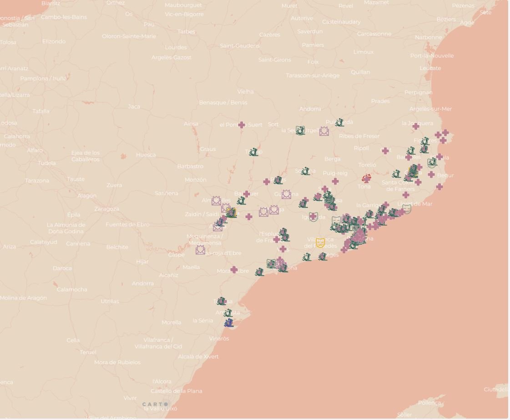This screenshot has width=510, height=420.
Task: Click the scribe marker at Solsona
Action: pos(306,171)
